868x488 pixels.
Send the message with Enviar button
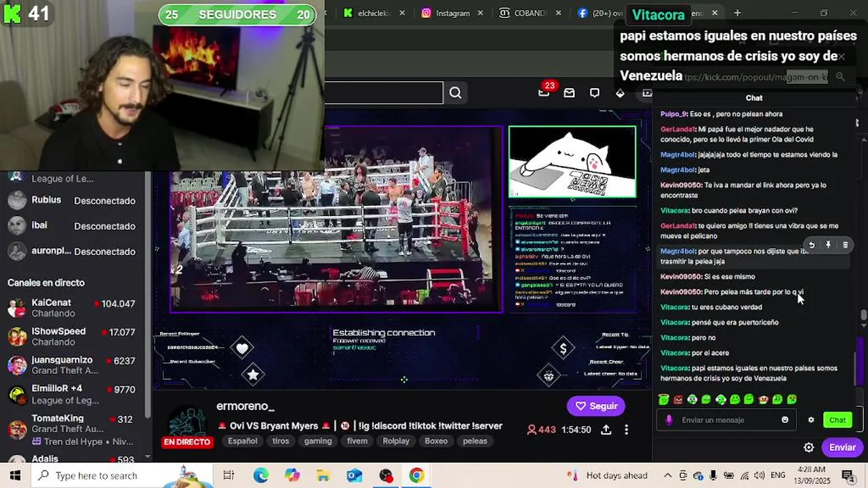pos(842,447)
